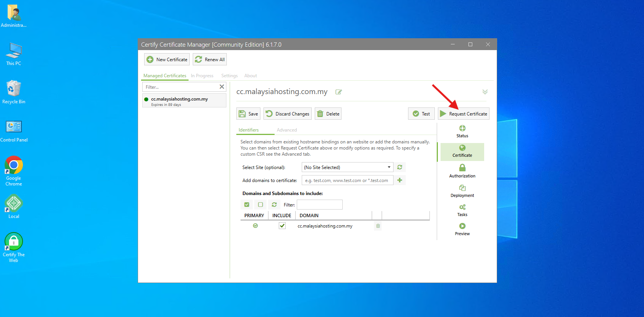This screenshot has height=317, width=644.
Task: Click the green plus to add domains
Action: [x=400, y=180]
